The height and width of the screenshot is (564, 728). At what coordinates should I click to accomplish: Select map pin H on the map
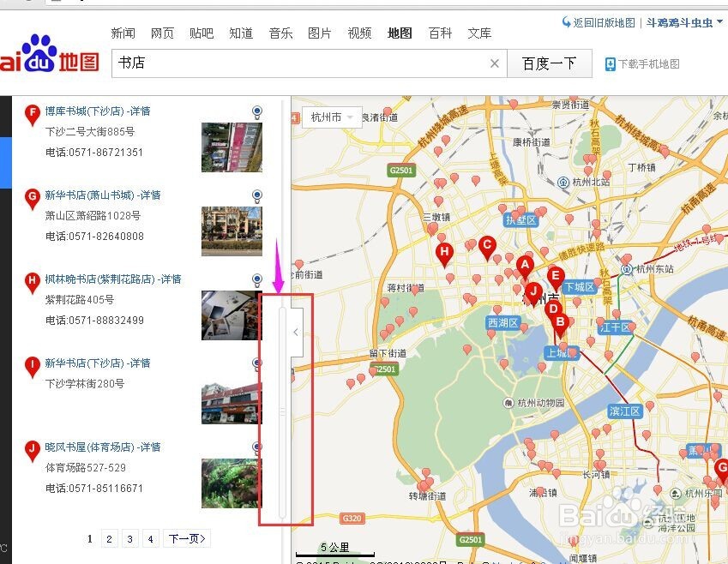444,255
